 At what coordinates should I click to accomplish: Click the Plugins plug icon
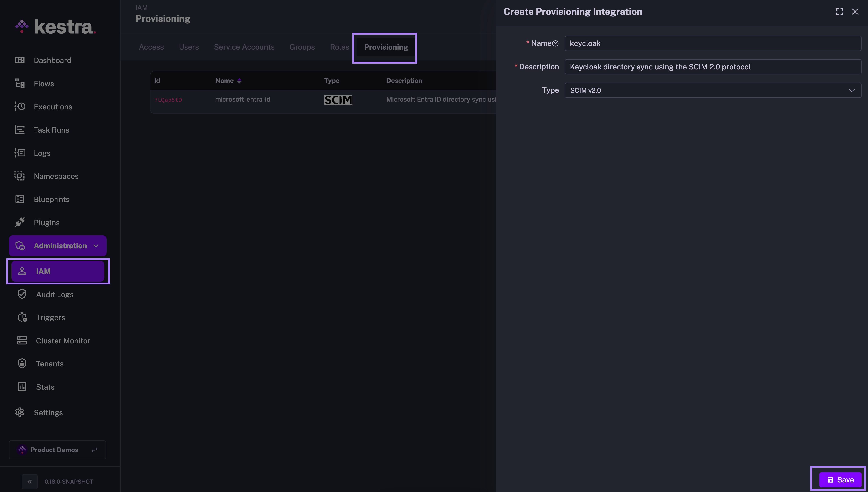click(x=20, y=222)
